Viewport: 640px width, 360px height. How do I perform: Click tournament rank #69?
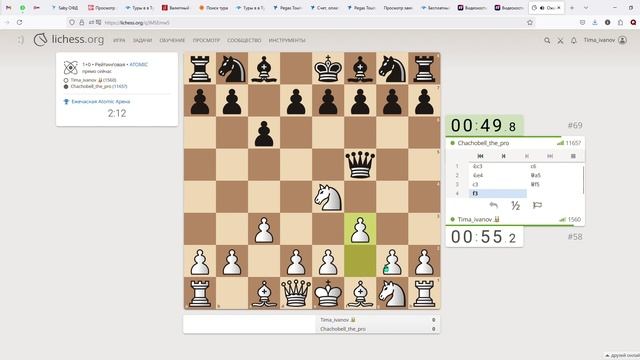[x=575, y=125]
